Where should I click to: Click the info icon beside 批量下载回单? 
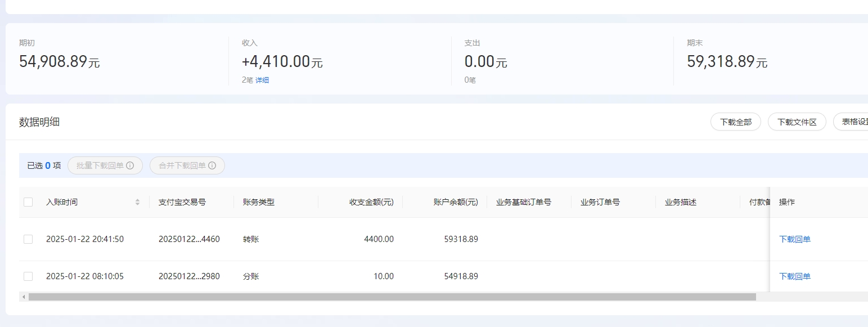pyautogui.click(x=130, y=165)
